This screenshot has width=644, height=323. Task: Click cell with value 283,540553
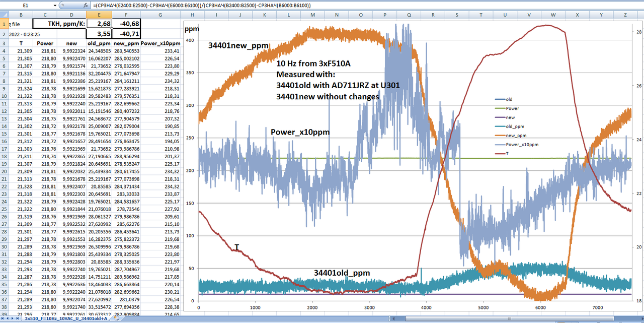point(126,51)
